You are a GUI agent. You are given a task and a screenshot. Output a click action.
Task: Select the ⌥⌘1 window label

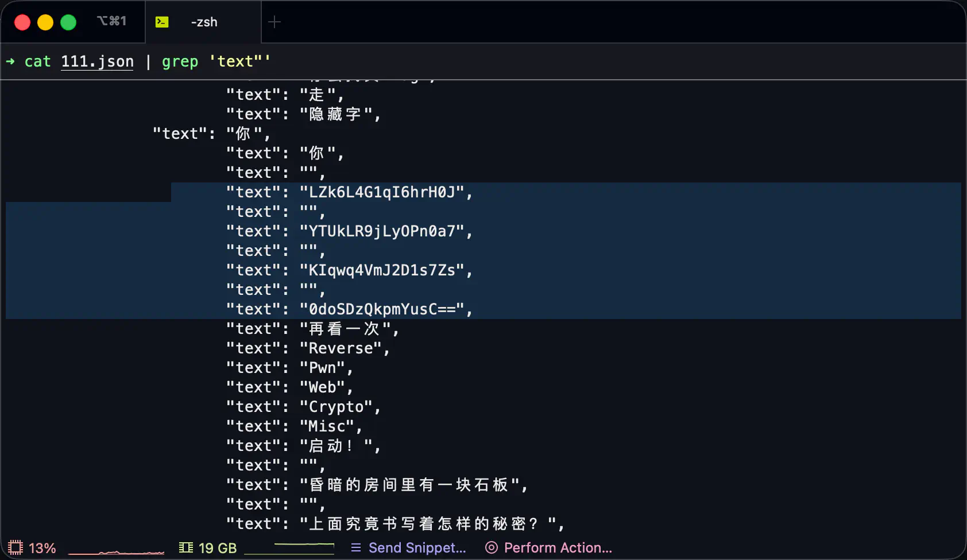pos(111,21)
